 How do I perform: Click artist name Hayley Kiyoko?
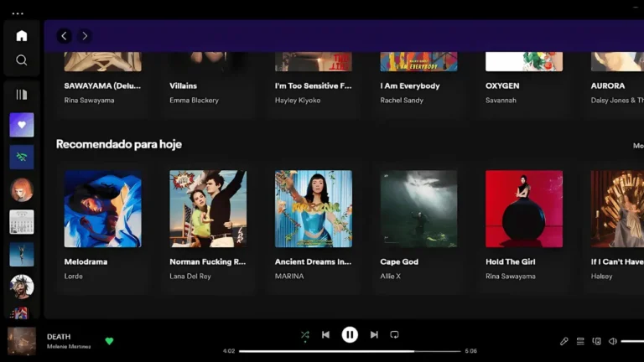298,101
